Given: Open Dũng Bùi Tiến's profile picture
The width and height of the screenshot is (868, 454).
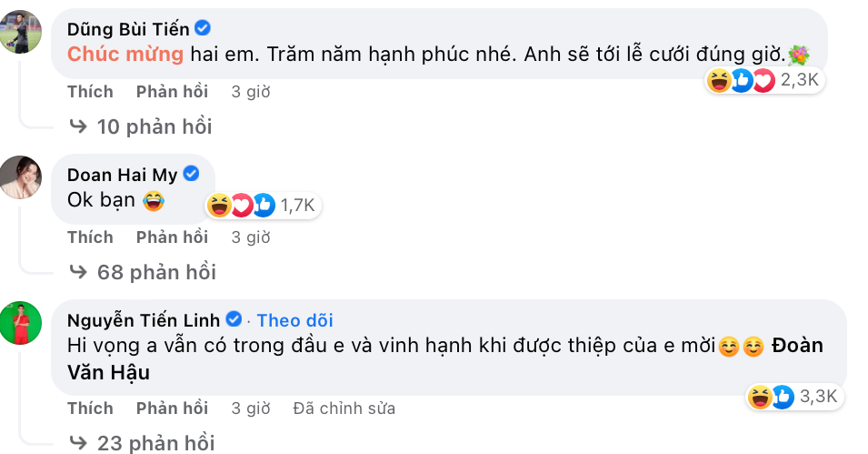Looking at the screenshot, I should [22, 32].
